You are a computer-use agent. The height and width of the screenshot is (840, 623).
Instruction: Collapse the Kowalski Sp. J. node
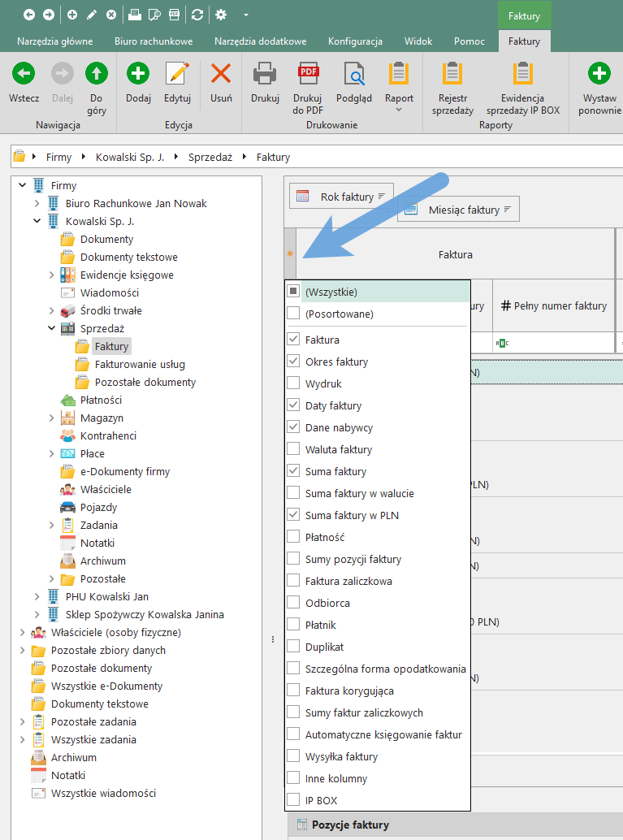click(37, 222)
